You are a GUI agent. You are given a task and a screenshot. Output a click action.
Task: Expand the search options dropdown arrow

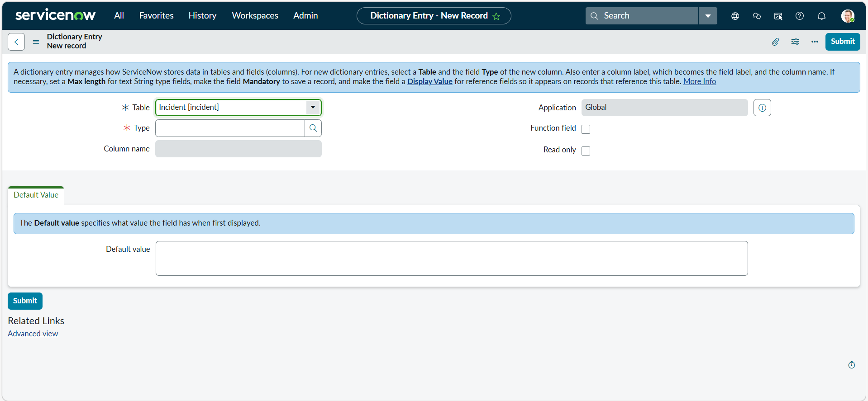click(x=708, y=16)
